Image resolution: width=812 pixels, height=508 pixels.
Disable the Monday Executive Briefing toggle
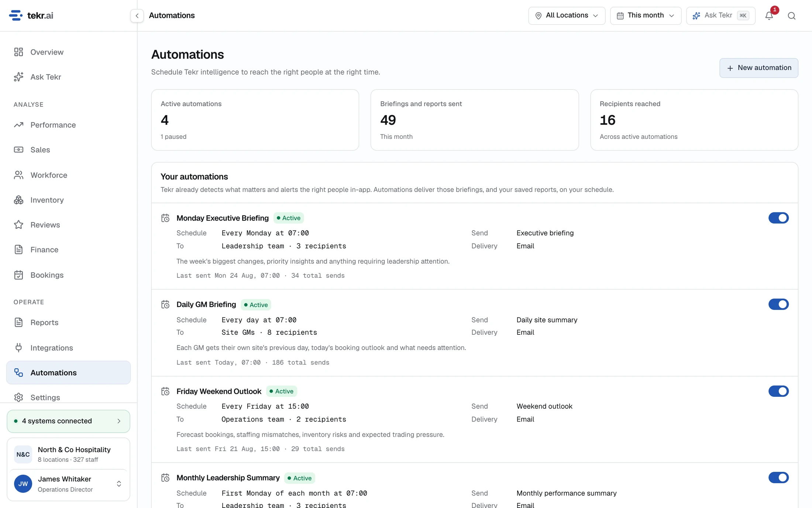778,218
